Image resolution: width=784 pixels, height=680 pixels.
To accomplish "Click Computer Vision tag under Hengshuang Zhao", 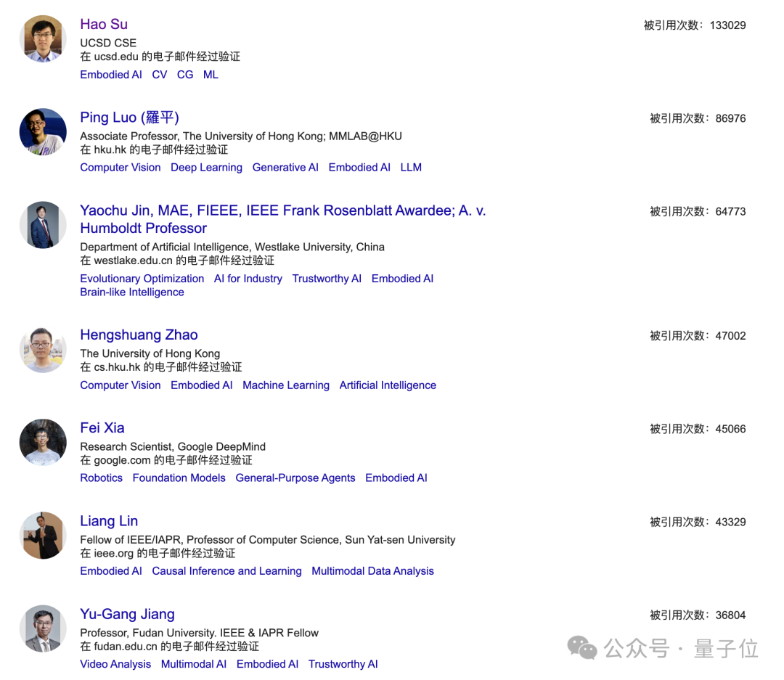I will point(121,385).
